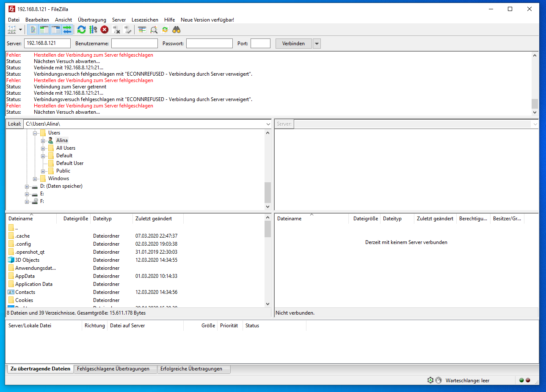Image resolution: width=546 pixels, height=392 pixels.
Task: Expand the Windows tree folder
Action: click(35, 178)
